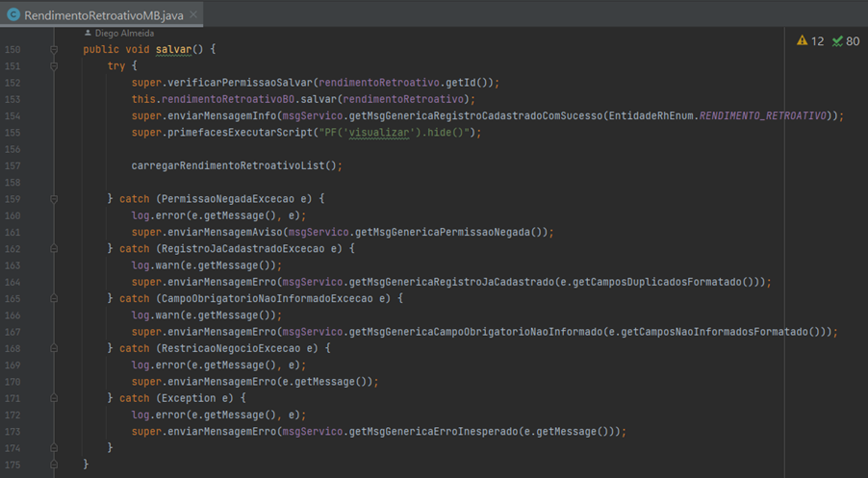Click the Java class icon on the tab
Viewport: 868px width, 478px height.
point(13,15)
